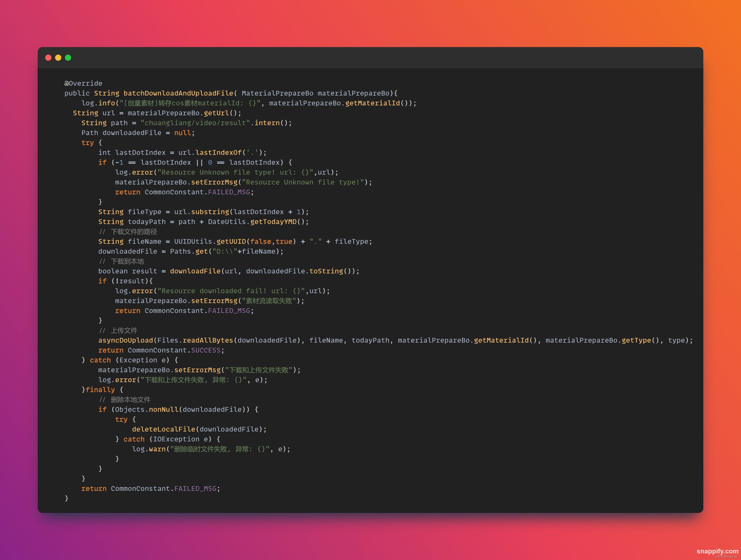Click the downloadFile(url, ...) call

[x=195, y=271]
